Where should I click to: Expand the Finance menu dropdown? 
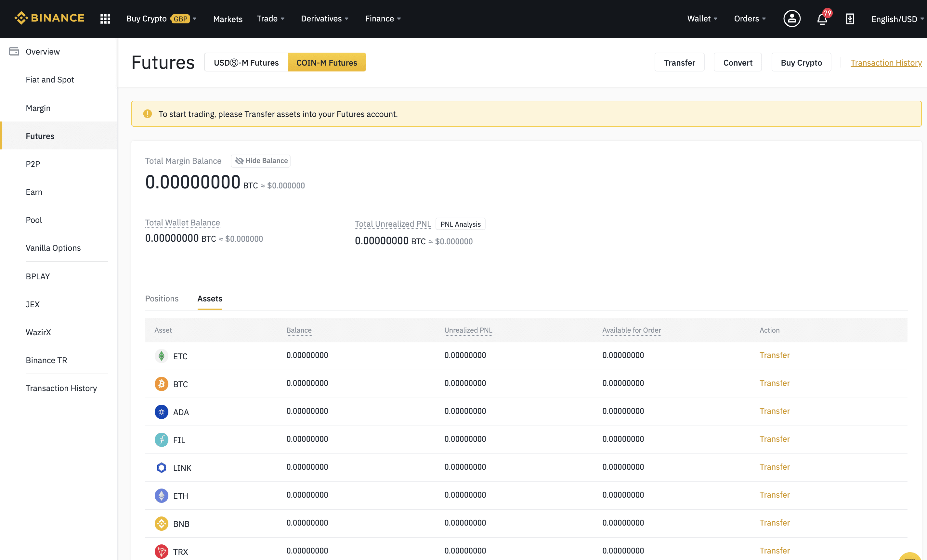coord(383,19)
